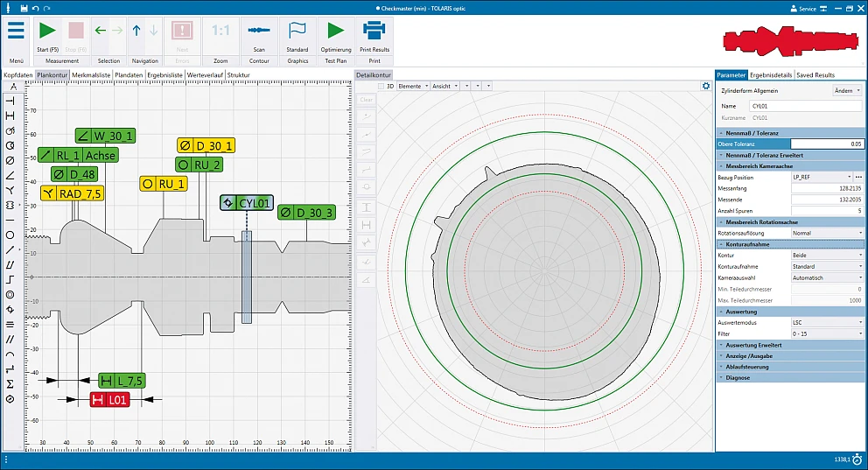Open Kameraauswahl Automatisch dropdown
This screenshot has height=470, width=868.
[827, 278]
